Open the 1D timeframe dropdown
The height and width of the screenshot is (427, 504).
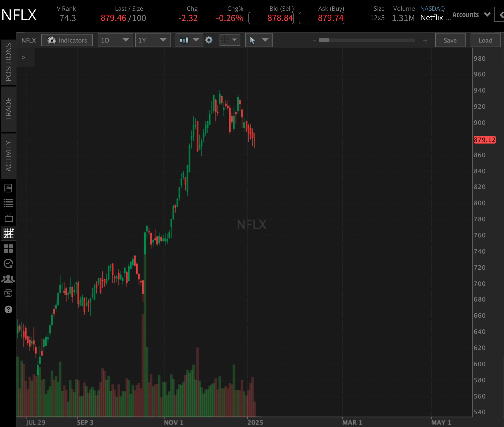tap(115, 40)
